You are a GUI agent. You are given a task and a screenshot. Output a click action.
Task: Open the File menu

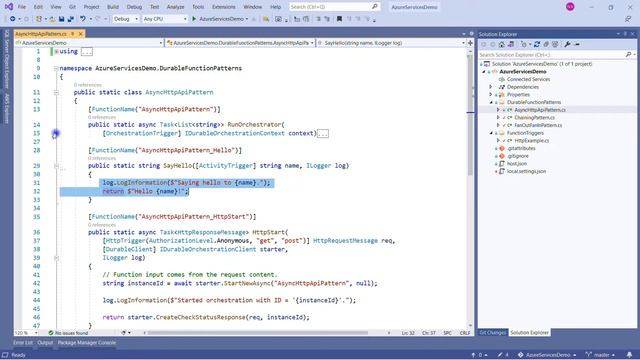(x=22, y=7)
